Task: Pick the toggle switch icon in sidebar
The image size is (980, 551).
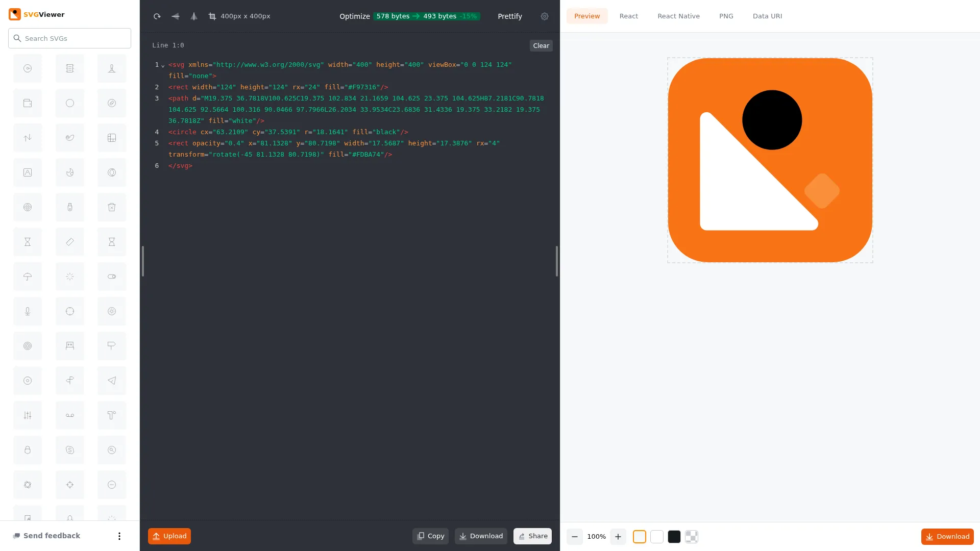Action: [x=112, y=277]
